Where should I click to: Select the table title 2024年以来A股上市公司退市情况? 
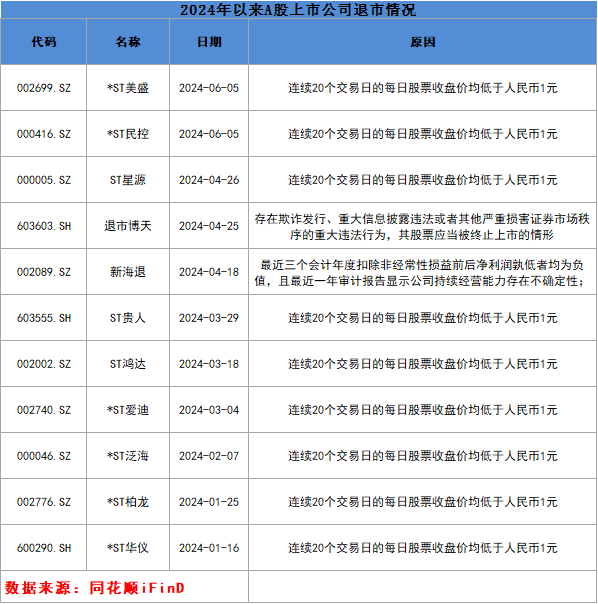coord(299,10)
